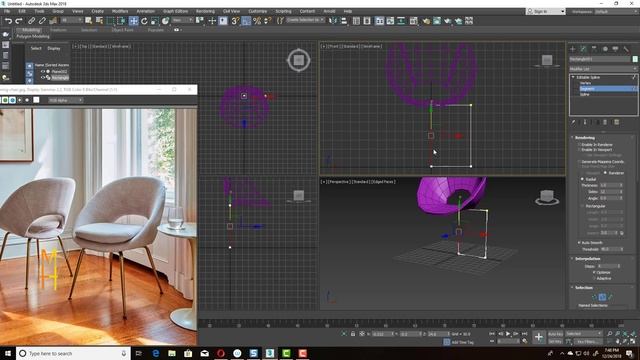Activate Select by Name tool
The height and width of the screenshot is (360, 640).
pyautogui.click(x=99, y=21)
